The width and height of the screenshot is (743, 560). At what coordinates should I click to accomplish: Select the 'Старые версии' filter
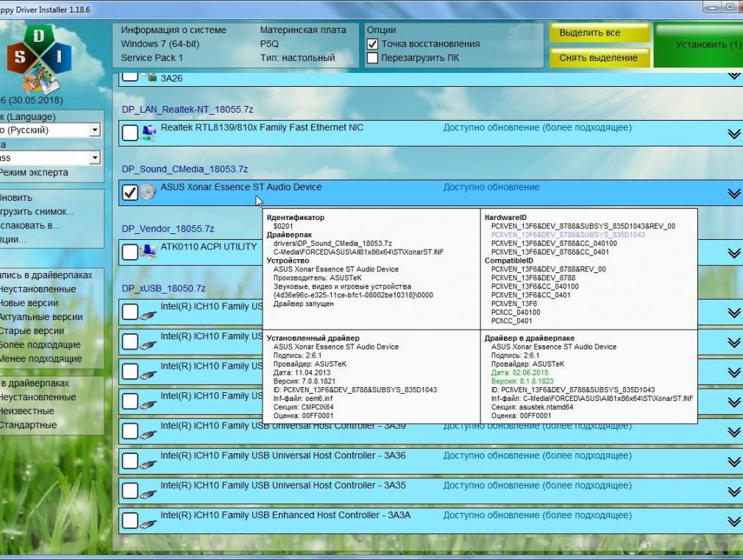(32, 331)
